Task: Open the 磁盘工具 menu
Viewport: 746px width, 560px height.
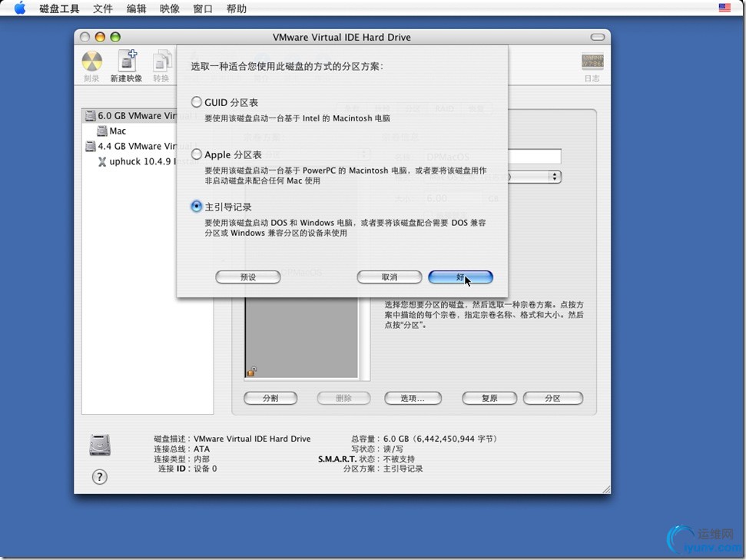Action: (x=59, y=8)
